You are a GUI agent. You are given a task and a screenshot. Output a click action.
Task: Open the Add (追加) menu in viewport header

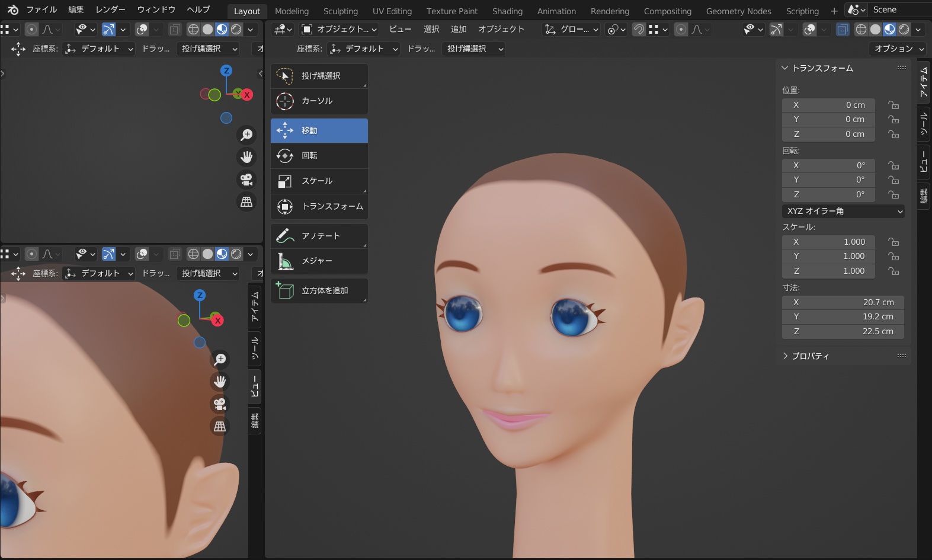pos(459,29)
